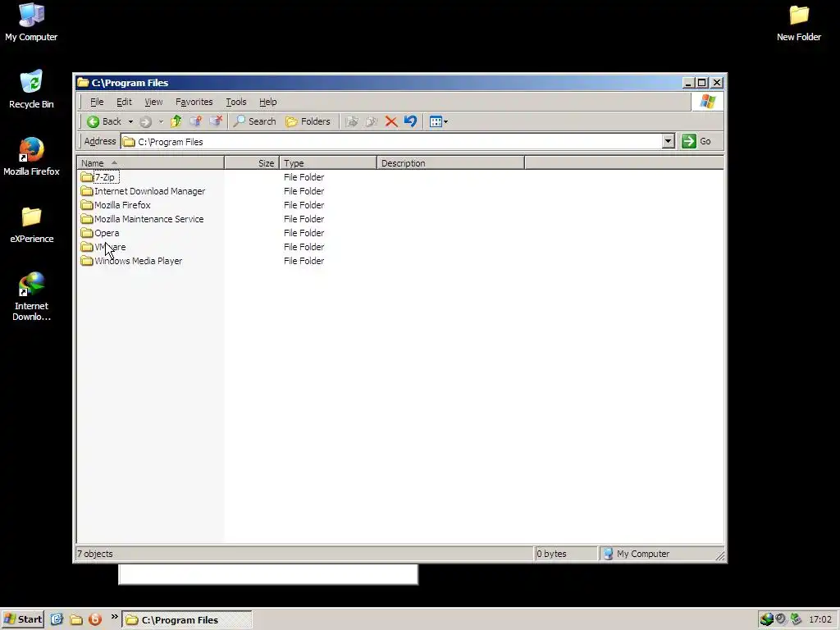The height and width of the screenshot is (630, 840).
Task: Select the Mozilla Maintenance Service folder
Action: click(149, 219)
